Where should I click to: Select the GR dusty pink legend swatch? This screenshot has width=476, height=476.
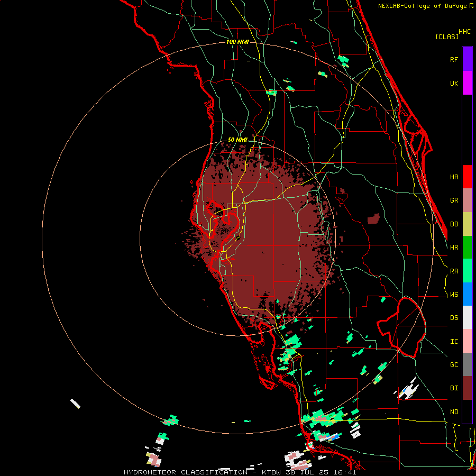[x=467, y=200]
